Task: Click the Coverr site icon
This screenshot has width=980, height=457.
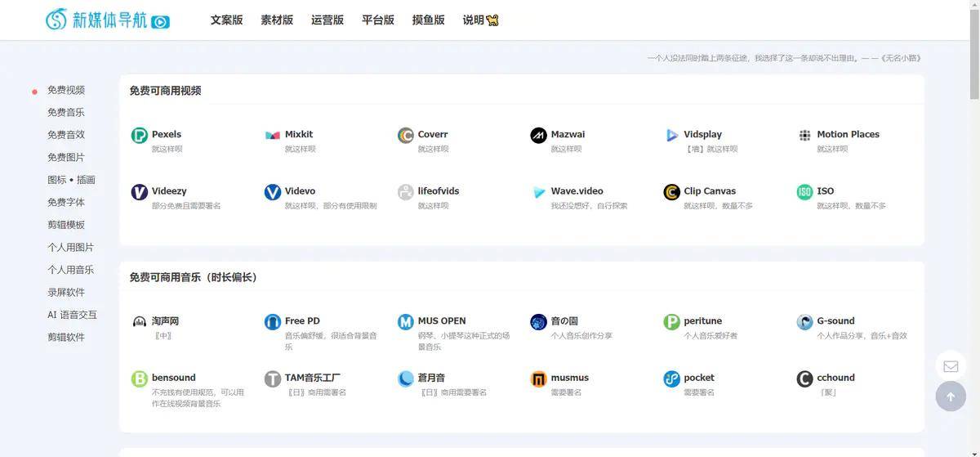Action: 406,136
